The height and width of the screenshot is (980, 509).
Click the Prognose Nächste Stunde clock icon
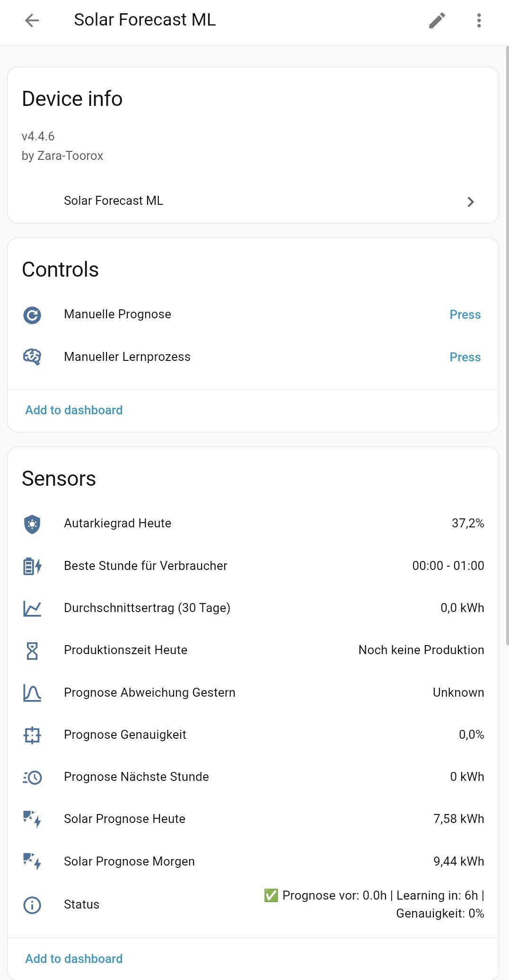pos(32,777)
